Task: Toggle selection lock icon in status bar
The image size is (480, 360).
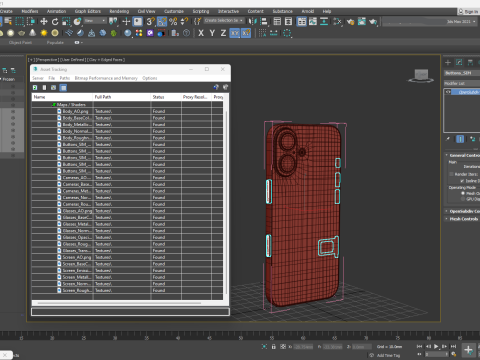Action: [274, 347]
